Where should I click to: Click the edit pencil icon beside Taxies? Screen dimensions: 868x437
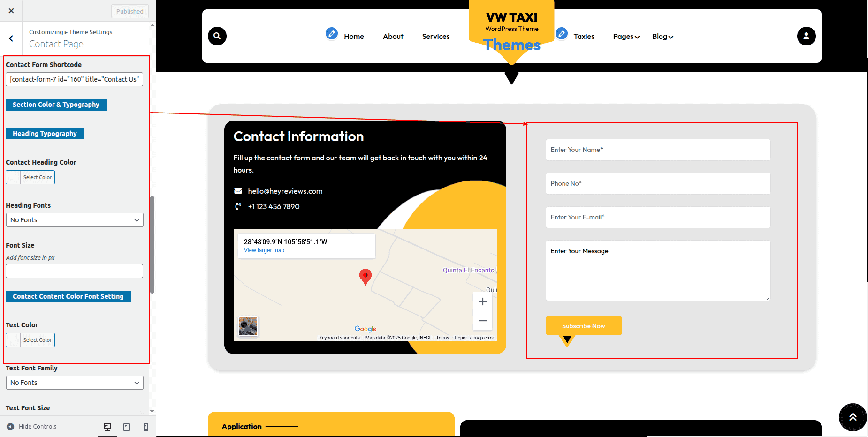[x=561, y=34]
